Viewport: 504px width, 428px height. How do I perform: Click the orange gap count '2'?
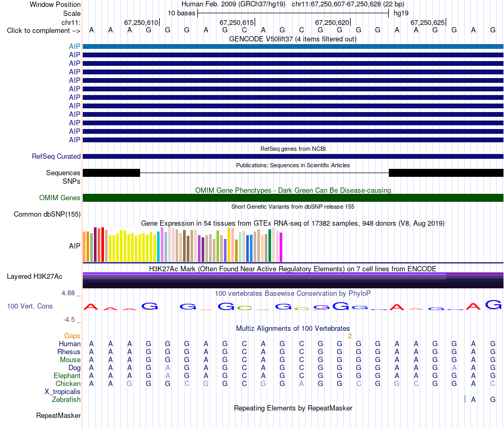[x=350, y=336]
